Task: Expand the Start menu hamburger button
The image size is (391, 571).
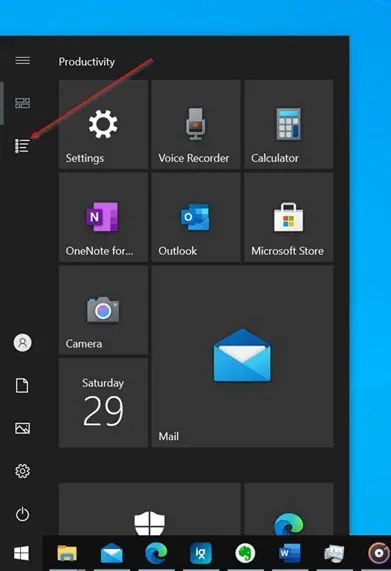Action: click(x=23, y=60)
